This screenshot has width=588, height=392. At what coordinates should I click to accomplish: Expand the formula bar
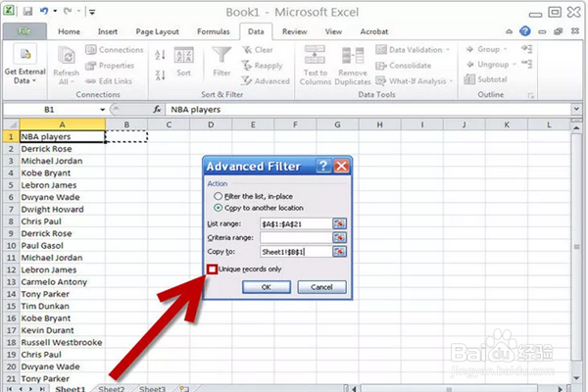coord(576,109)
